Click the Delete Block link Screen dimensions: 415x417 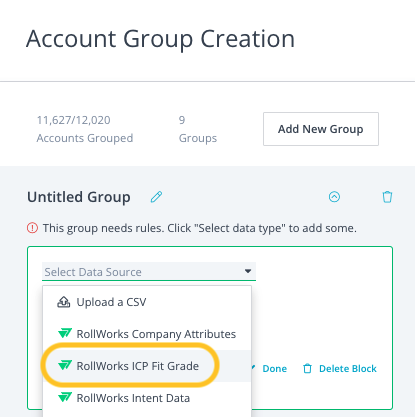[x=348, y=369]
